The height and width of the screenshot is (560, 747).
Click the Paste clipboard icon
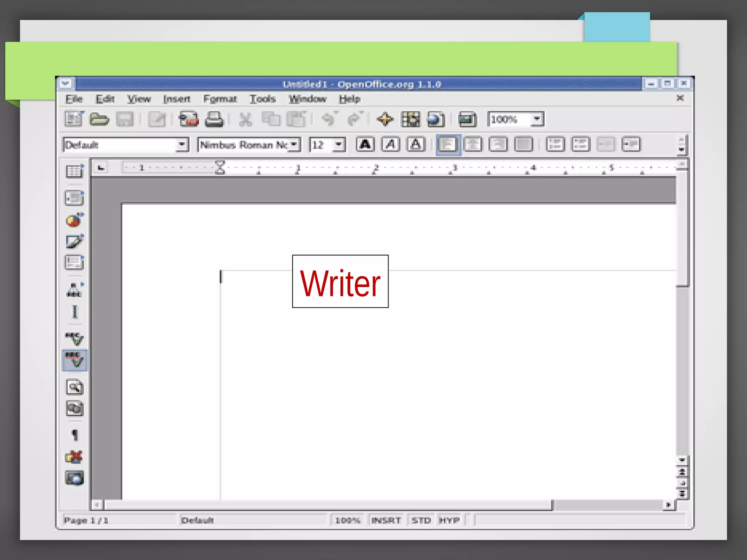coord(296,119)
